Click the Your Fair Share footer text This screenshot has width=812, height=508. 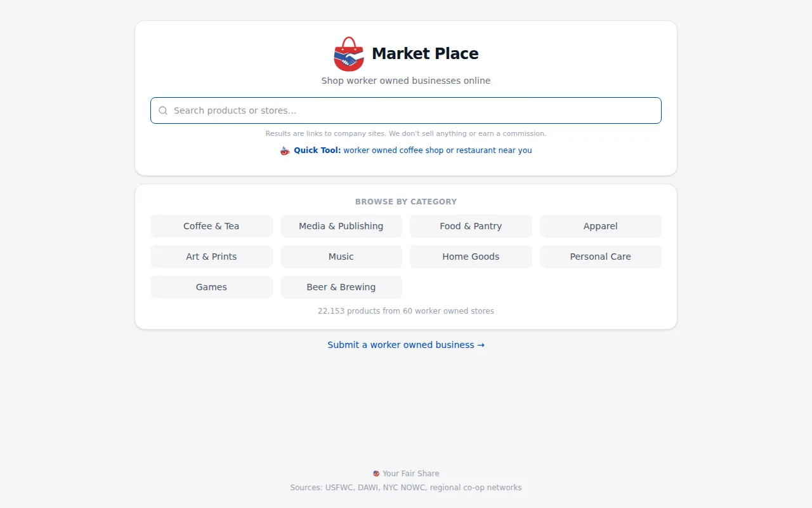410,474
